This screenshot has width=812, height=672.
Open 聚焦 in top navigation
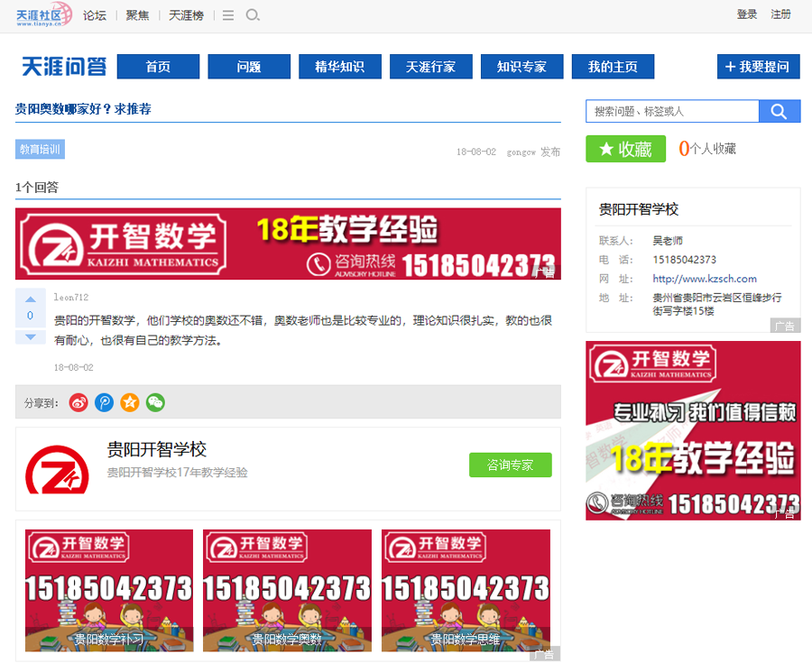tap(137, 15)
